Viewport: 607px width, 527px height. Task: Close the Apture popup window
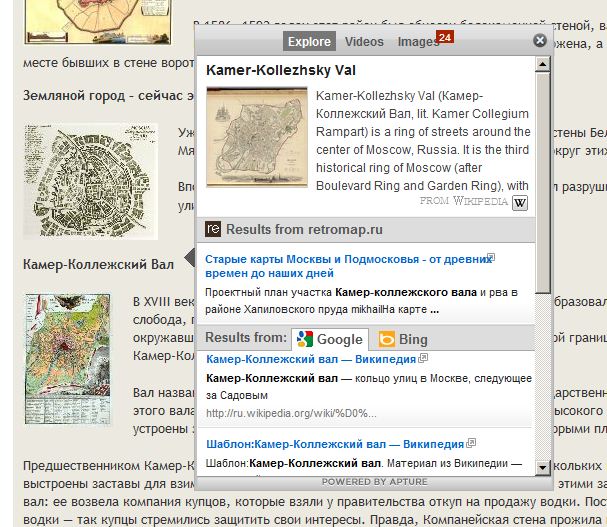pos(540,41)
